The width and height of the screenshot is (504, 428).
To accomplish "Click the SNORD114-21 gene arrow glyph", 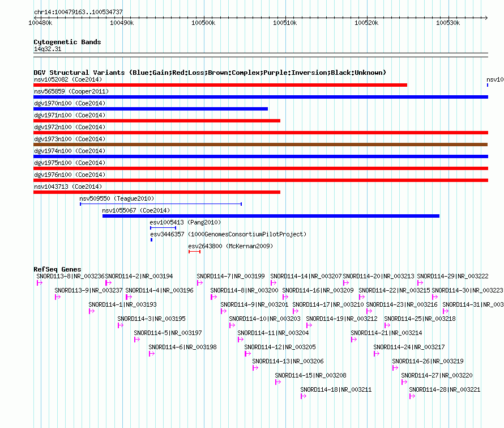I will [x=354, y=340].
